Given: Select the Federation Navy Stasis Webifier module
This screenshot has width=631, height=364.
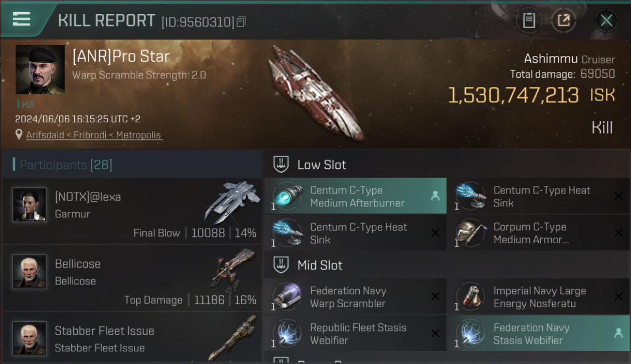Looking at the screenshot, I should click(x=538, y=333).
